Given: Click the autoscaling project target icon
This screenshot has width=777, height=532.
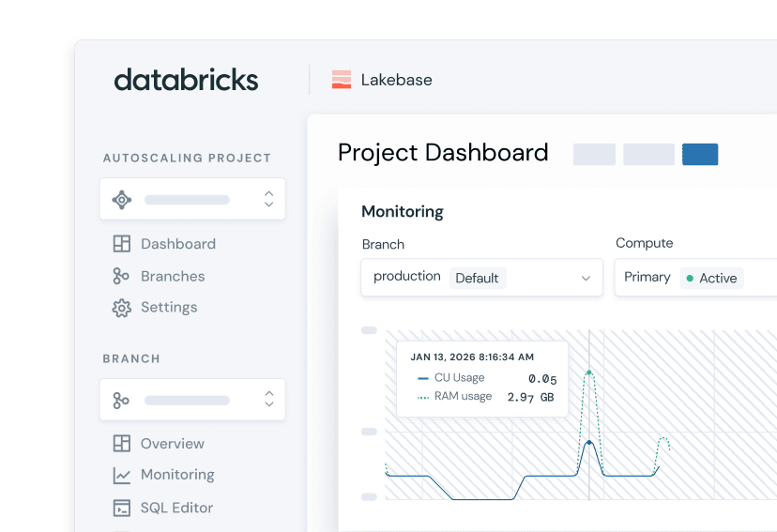Looking at the screenshot, I should [x=121, y=200].
